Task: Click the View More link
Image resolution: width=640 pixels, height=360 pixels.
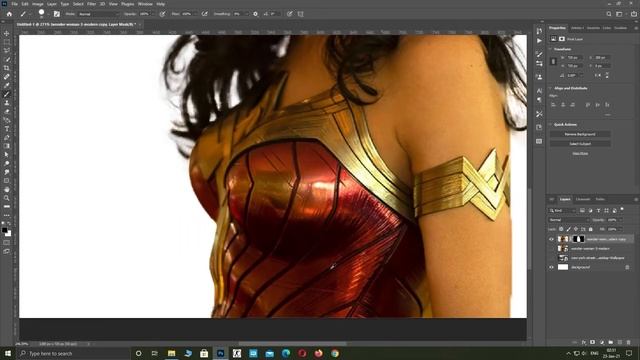Action: click(580, 153)
